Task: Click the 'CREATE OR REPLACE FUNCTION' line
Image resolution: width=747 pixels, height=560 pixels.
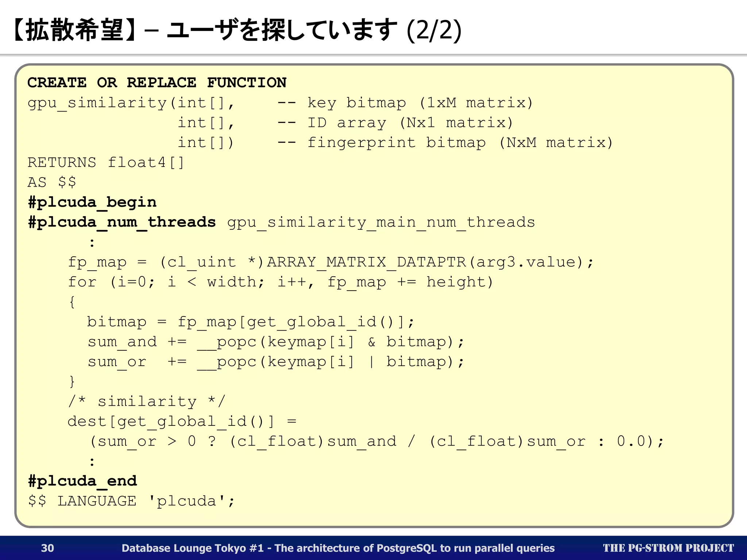Action: (x=157, y=83)
